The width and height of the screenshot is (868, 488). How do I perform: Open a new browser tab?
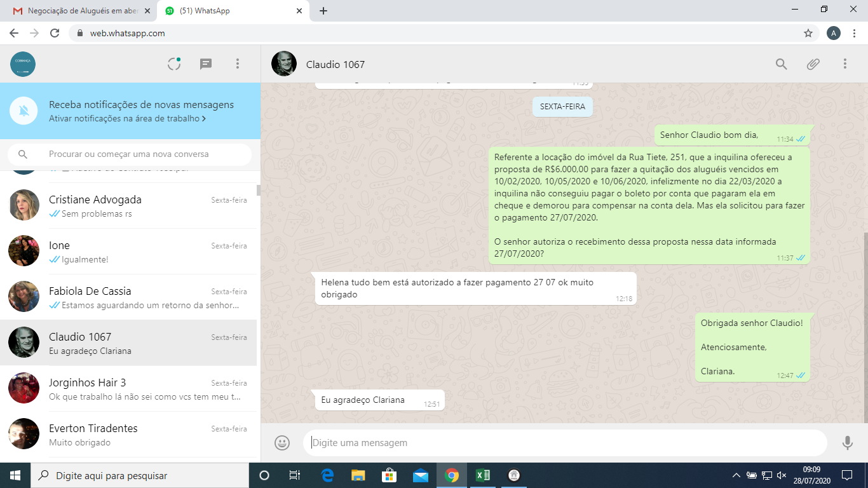[323, 11]
